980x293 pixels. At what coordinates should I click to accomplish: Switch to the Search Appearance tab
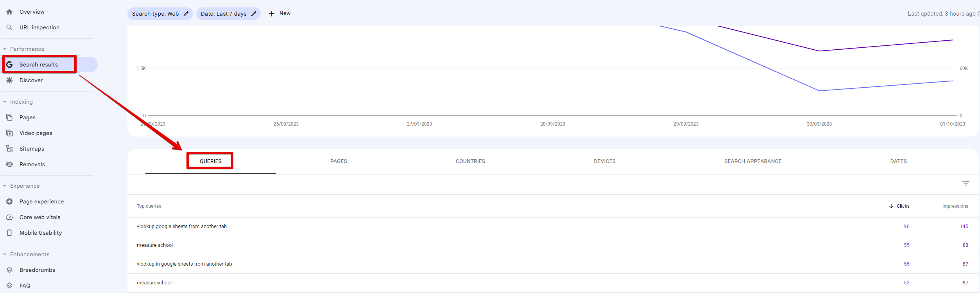(753, 161)
